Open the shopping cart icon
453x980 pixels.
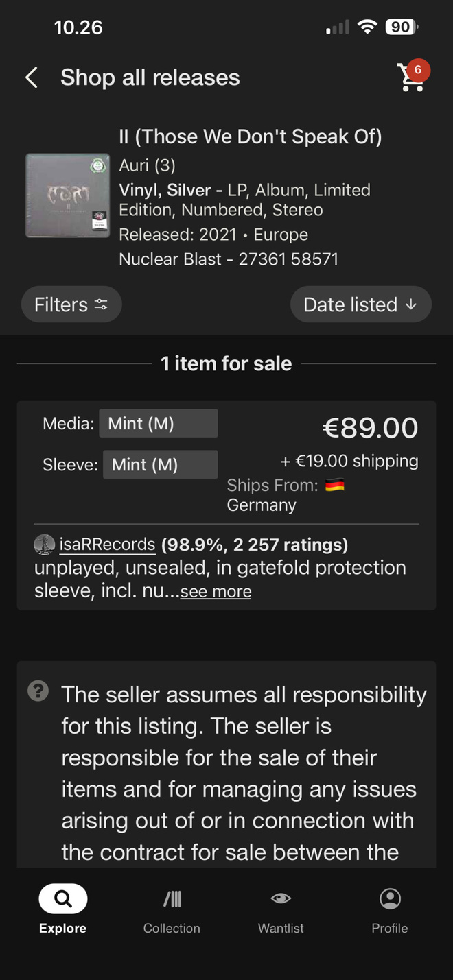(413, 76)
